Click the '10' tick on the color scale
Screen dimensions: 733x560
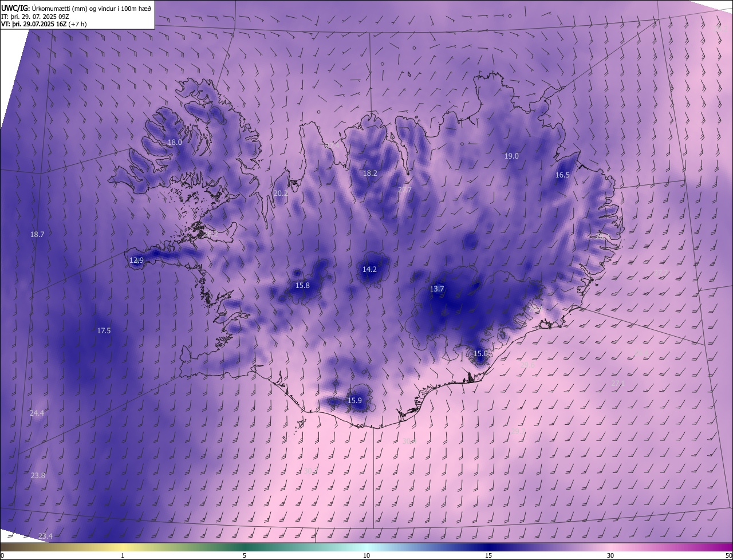[x=366, y=555]
